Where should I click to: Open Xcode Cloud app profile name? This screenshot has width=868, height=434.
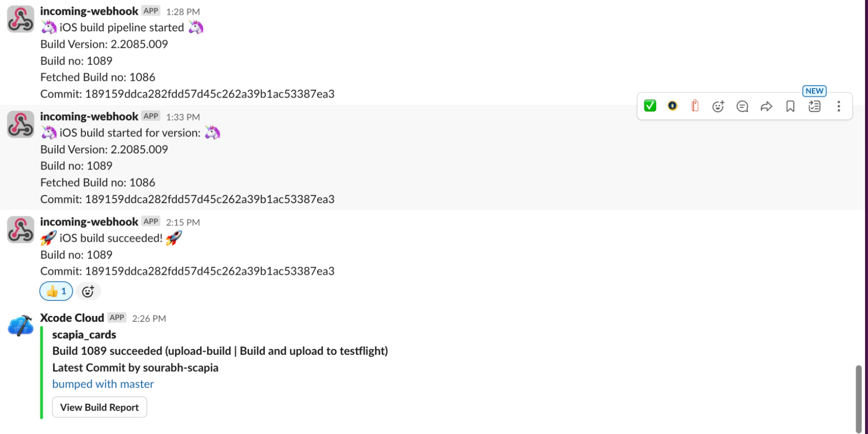[x=72, y=318]
